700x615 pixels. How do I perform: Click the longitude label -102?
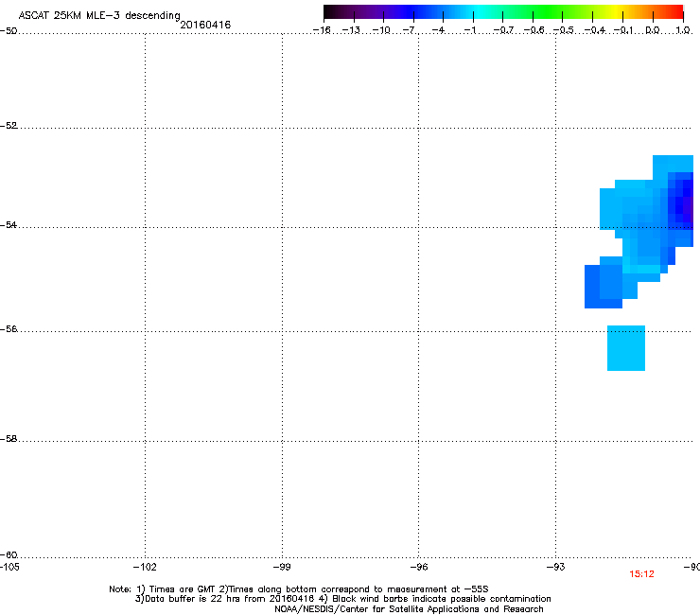pos(145,567)
